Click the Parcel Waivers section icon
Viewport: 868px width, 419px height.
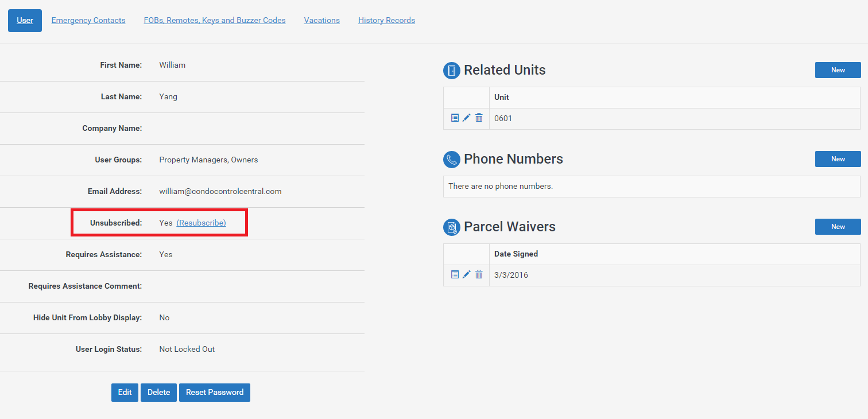(452, 227)
